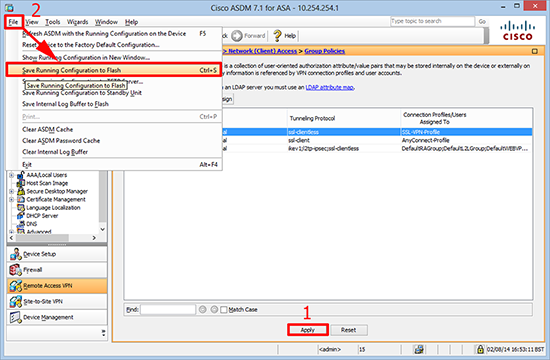Open the Help menu
The width and height of the screenshot is (550, 360).
tap(131, 22)
